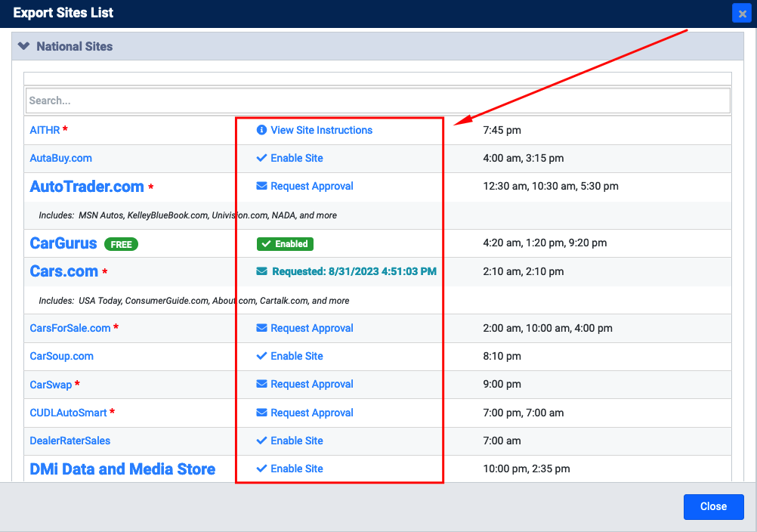
Task: Open the CUDLAutoSmart site link
Action: 68,413
